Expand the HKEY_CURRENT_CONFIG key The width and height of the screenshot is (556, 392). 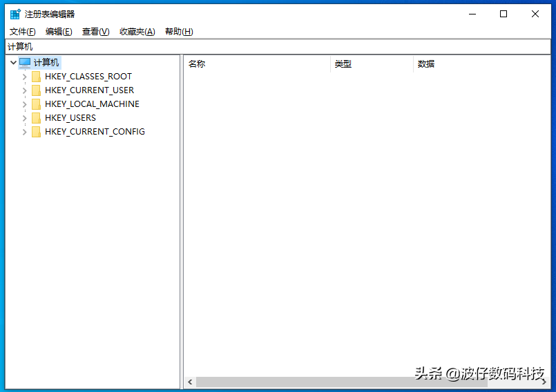(24, 132)
